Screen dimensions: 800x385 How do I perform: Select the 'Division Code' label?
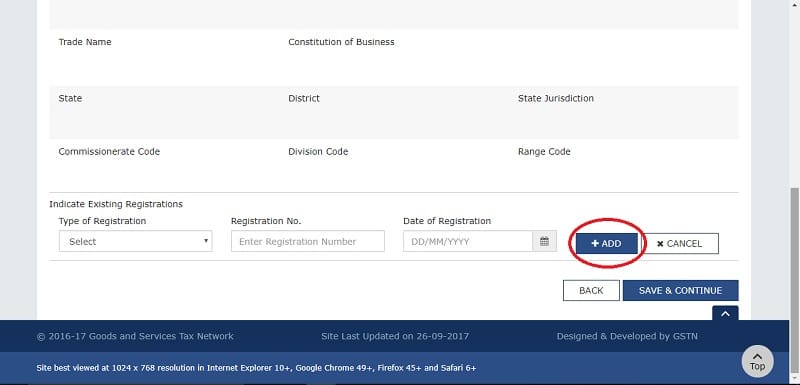tap(318, 151)
